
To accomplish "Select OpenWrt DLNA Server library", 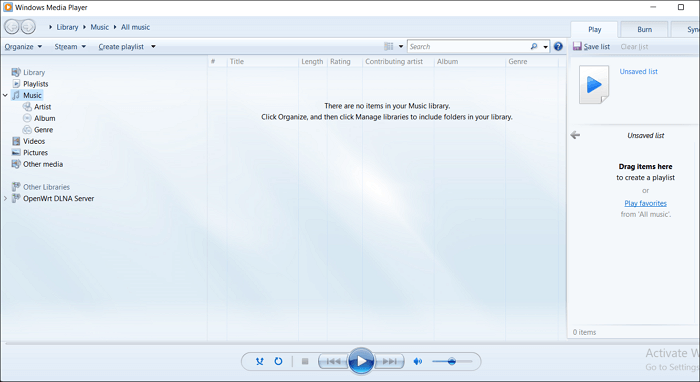I will 58,199.
